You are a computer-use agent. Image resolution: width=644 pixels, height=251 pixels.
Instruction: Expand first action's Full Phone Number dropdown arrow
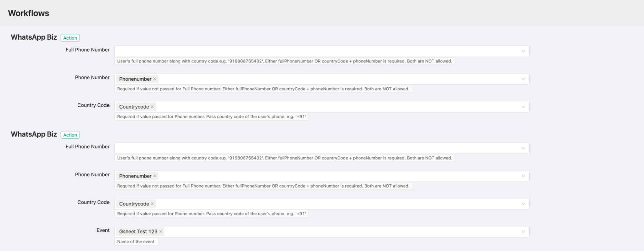tap(523, 51)
